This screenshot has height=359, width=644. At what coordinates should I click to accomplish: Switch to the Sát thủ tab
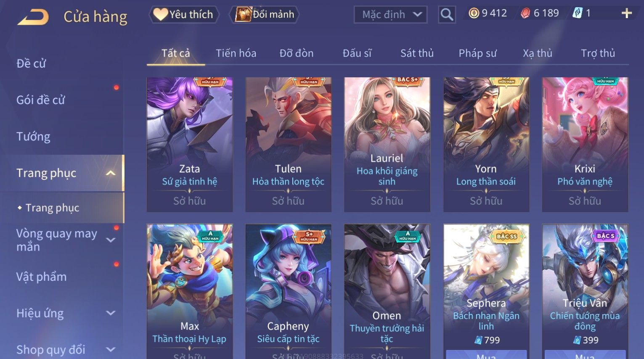(417, 53)
